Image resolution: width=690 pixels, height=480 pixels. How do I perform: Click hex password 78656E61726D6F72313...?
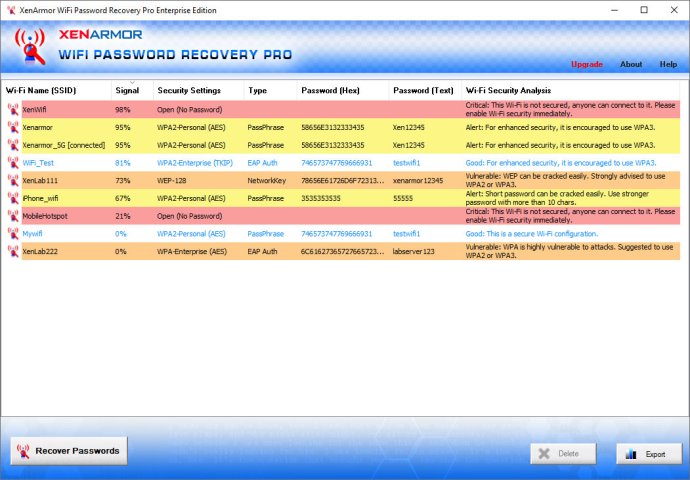pos(342,180)
